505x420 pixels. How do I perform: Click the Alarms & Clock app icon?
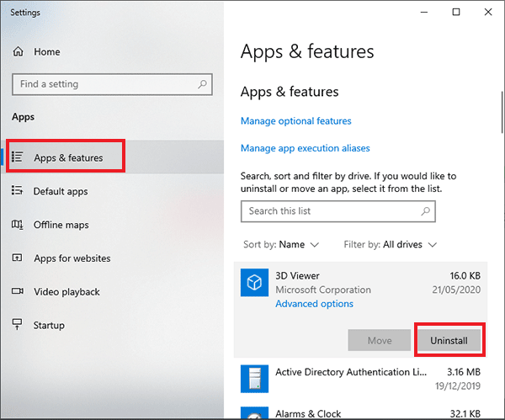(x=254, y=413)
